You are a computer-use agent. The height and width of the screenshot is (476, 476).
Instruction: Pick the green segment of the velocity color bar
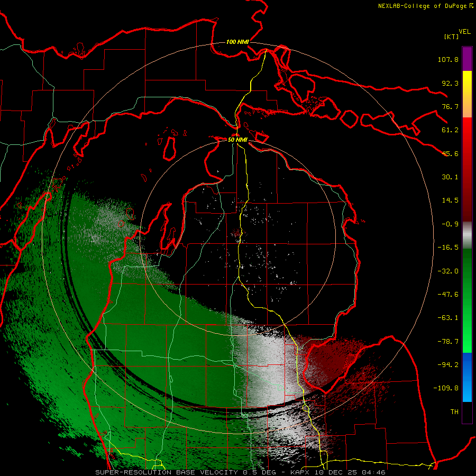(467, 300)
